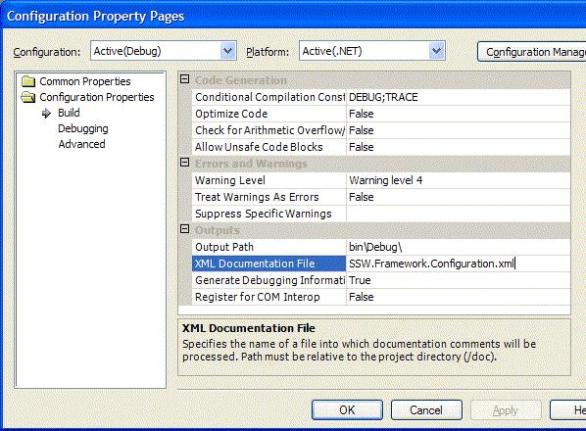Click the Cancel button
The image size is (586, 431).
(x=426, y=410)
